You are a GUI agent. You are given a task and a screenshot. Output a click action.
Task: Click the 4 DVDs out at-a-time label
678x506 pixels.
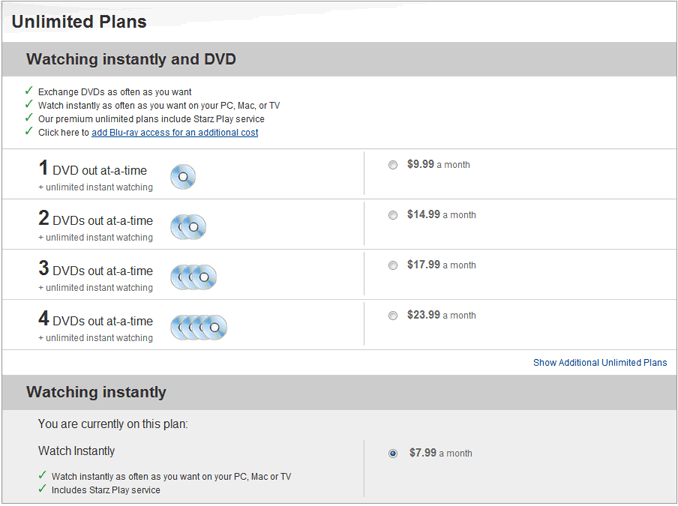point(96,319)
